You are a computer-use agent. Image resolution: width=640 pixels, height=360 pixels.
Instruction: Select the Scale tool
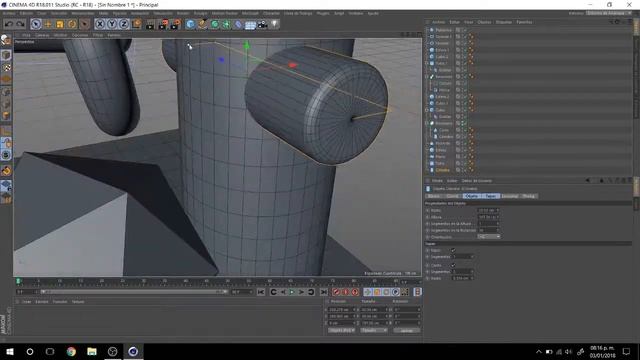(x=60, y=24)
